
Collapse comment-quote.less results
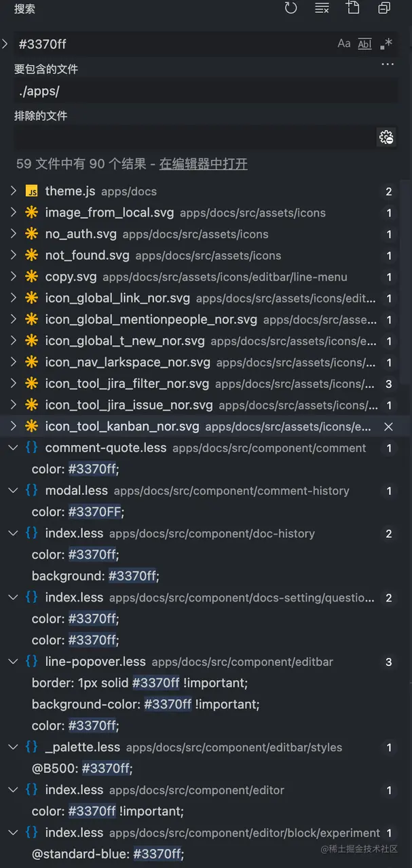point(13,448)
